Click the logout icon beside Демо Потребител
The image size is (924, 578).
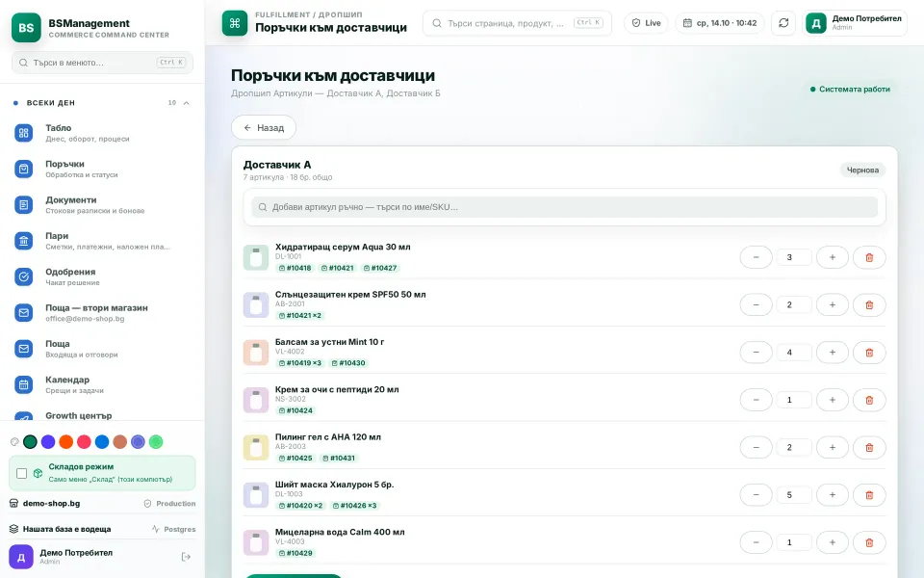tap(186, 557)
